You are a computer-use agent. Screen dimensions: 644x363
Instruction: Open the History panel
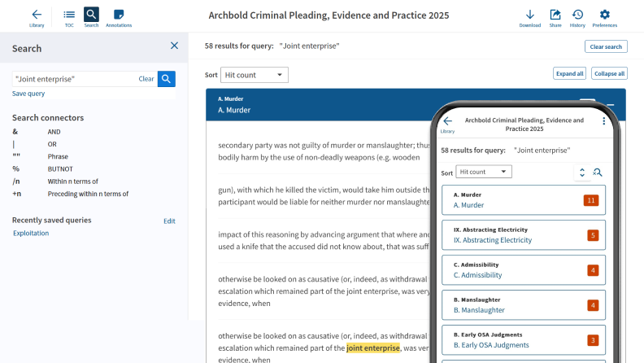click(577, 17)
